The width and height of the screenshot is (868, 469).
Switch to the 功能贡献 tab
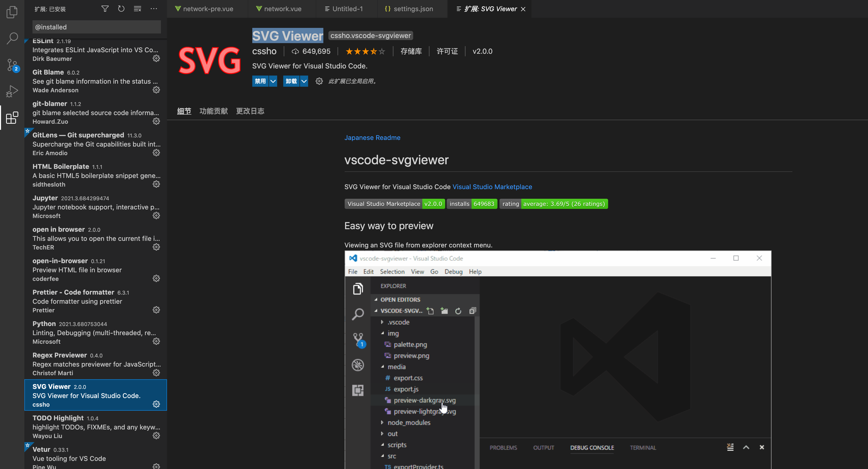[x=213, y=111]
